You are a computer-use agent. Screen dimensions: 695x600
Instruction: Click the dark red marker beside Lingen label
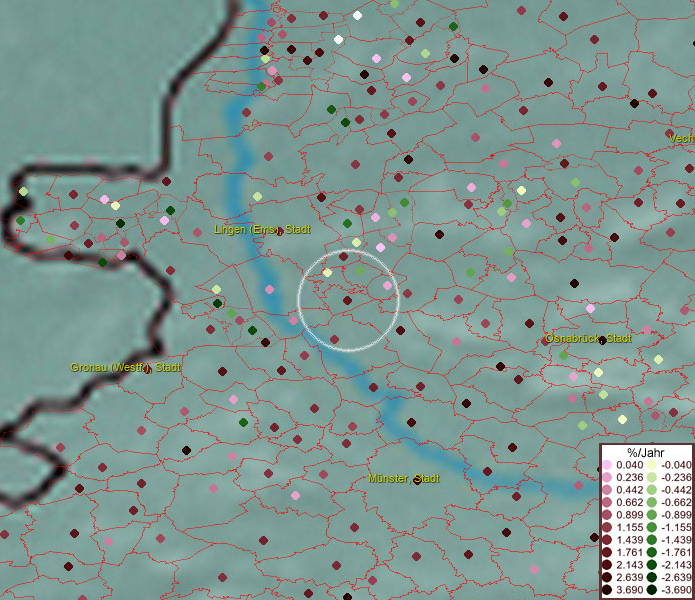279,231
